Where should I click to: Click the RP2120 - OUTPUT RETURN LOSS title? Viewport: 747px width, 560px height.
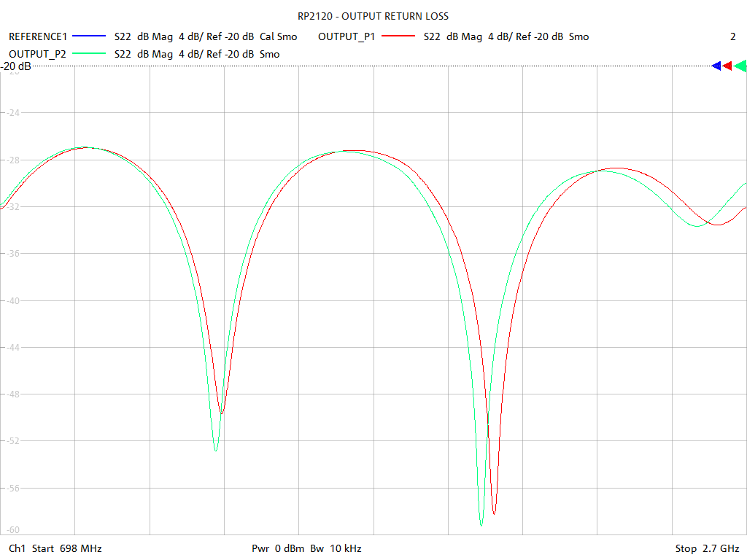tap(373, 15)
